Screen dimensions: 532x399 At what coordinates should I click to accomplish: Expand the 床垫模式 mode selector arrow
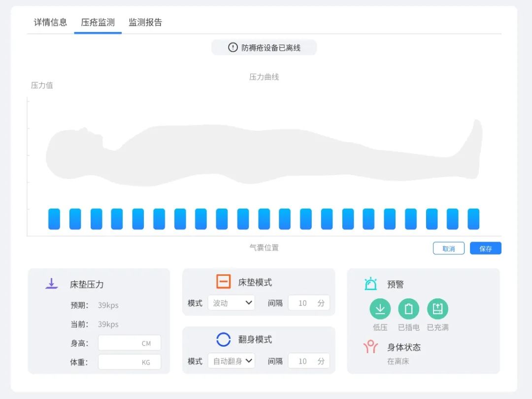point(249,303)
